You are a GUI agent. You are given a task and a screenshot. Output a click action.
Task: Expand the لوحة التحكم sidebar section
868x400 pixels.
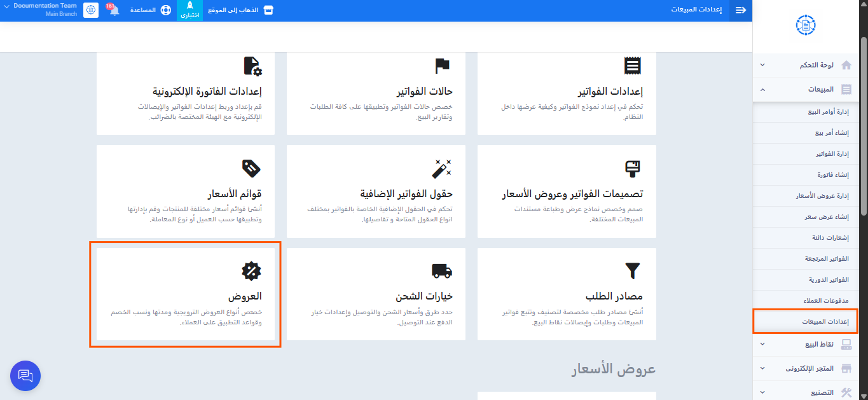pyautogui.click(x=806, y=65)
